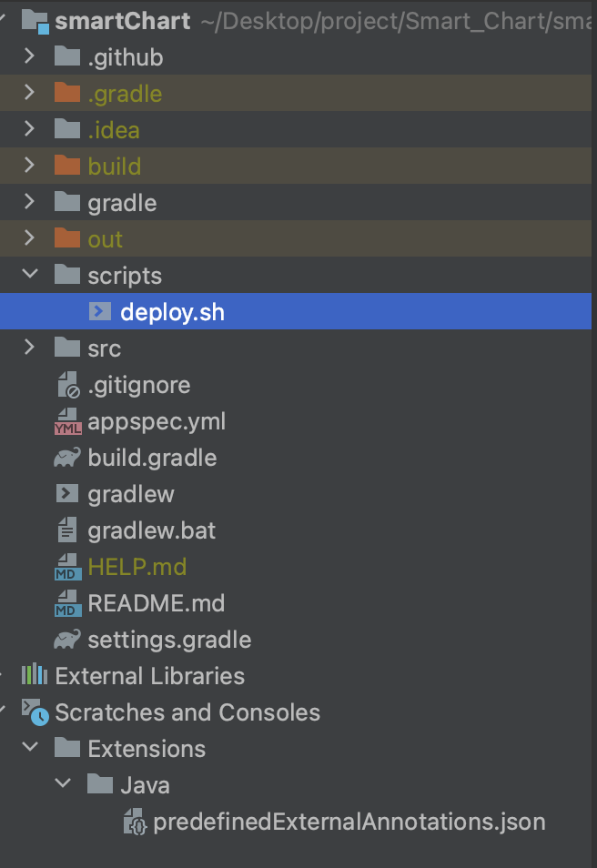Select the README.md file name
This screenshot has width=597, height=868.
coord(157,603)
